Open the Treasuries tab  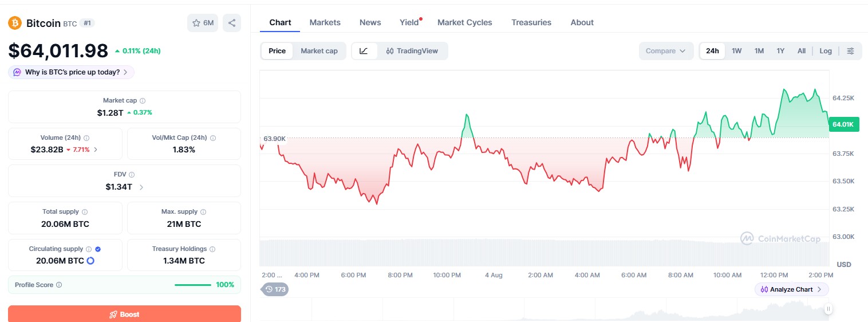pyautogui.click(x=531, y=22)
